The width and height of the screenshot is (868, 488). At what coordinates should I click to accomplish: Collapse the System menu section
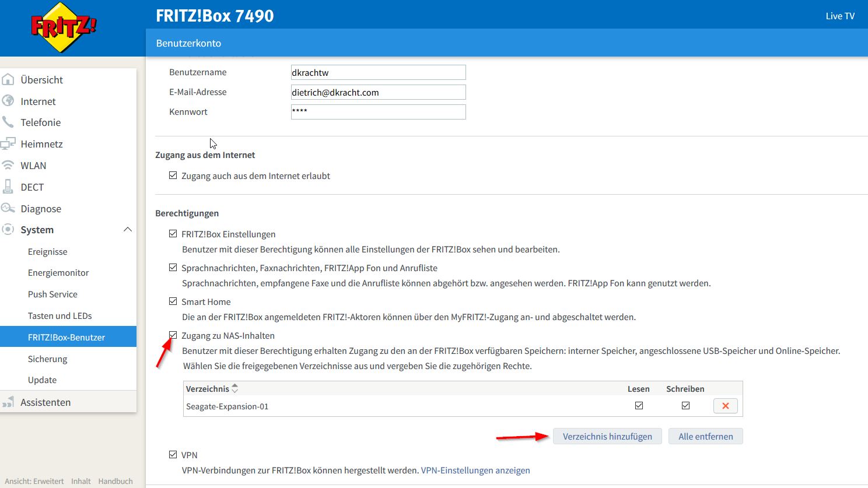point(127,230)
